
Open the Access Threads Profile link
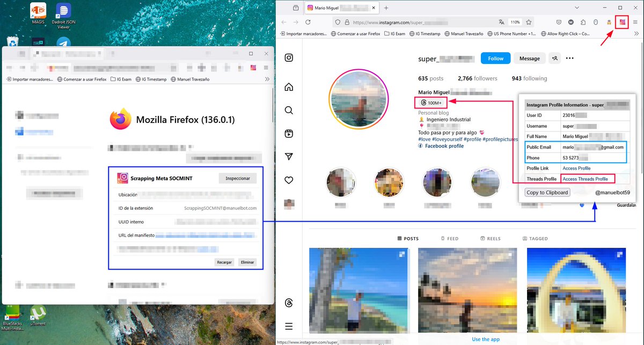(x=585, y=179)
